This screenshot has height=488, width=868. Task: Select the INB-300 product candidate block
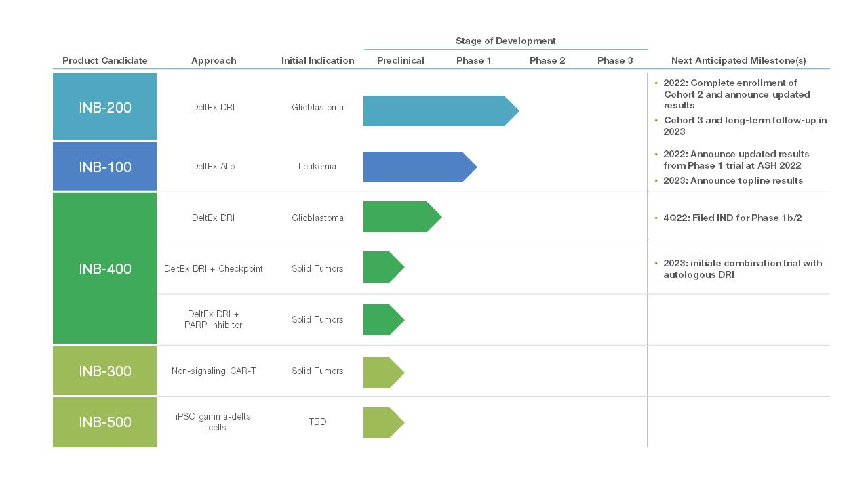[x=104, y=371]
